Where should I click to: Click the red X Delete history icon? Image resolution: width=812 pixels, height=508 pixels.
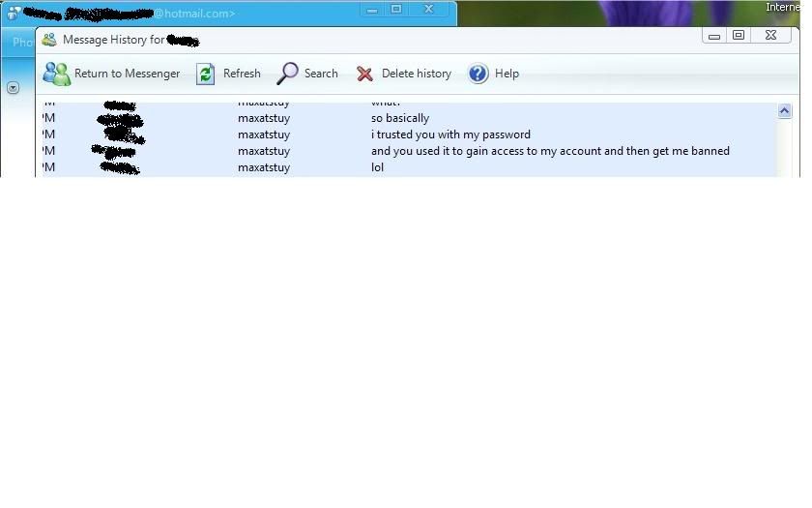(x=364, y=74)
